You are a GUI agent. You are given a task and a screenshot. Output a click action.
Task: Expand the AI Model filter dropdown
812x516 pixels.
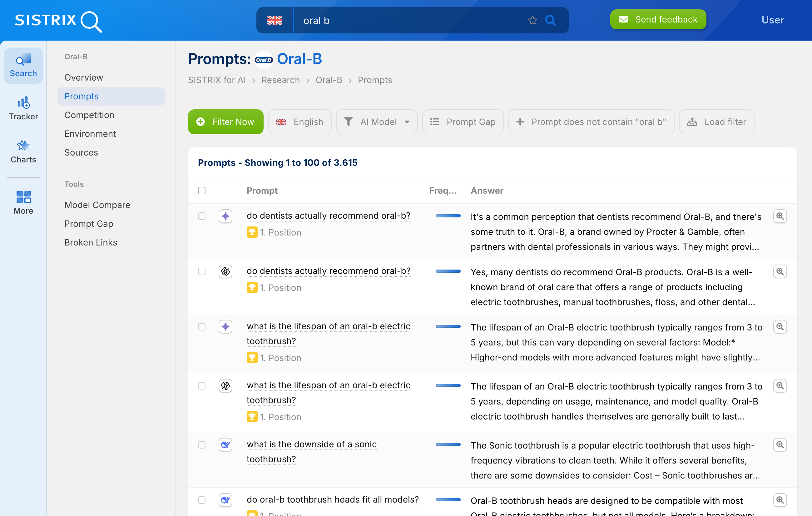click(x=377, y=122)
